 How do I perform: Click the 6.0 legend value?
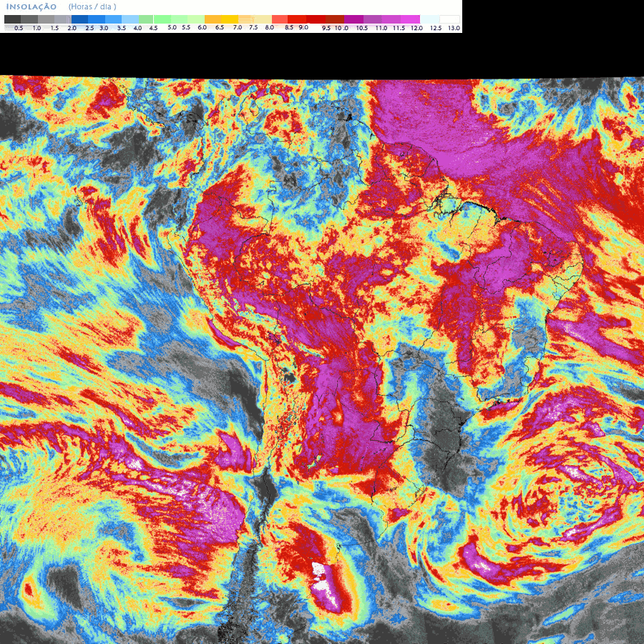click(202, 27)
